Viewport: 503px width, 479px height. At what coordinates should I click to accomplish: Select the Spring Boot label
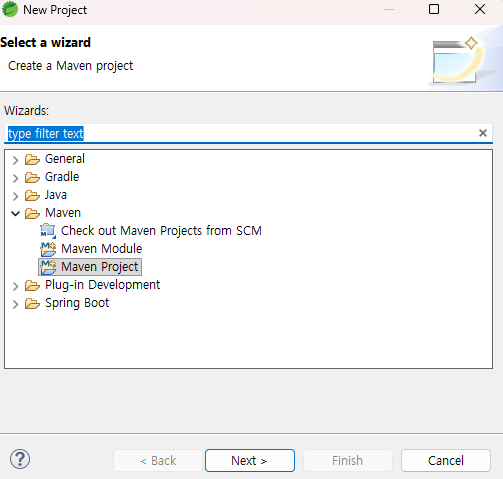tap(77, 303)
